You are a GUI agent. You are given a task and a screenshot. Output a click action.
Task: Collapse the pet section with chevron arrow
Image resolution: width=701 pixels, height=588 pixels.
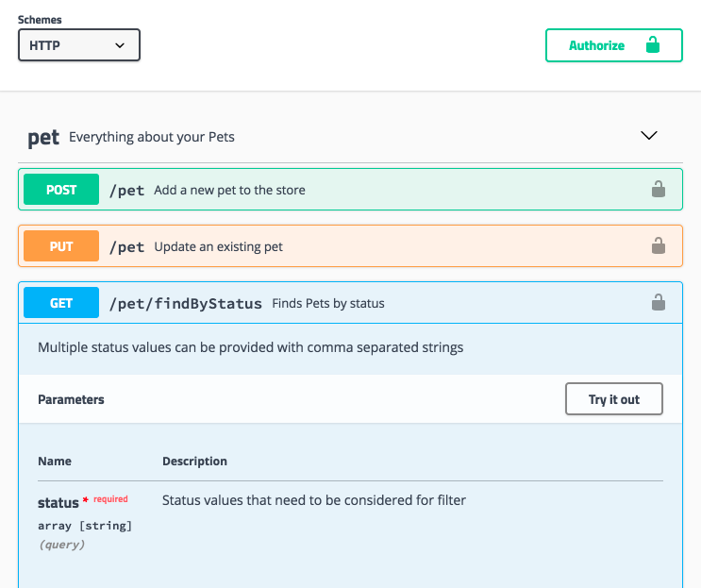pyautogui.click(x=649, y=136)
